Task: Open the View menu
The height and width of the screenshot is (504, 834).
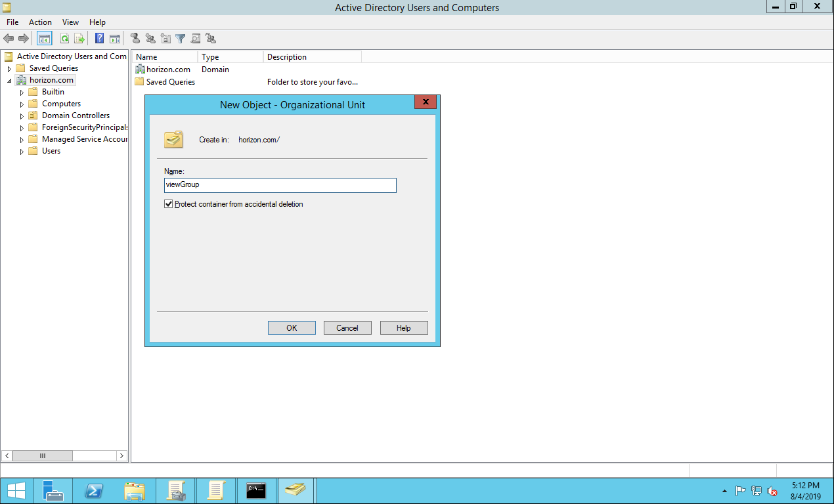Action: coord(70,22)
